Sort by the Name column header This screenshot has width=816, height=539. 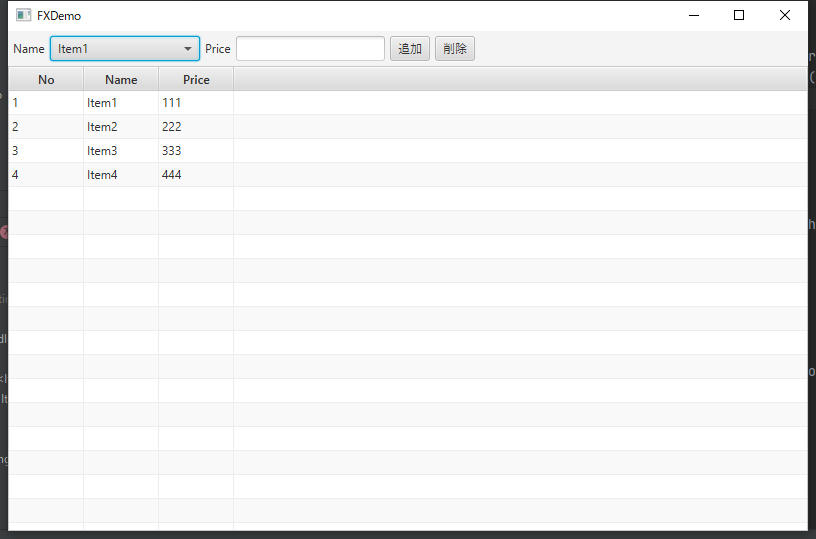tap(121, 80)
